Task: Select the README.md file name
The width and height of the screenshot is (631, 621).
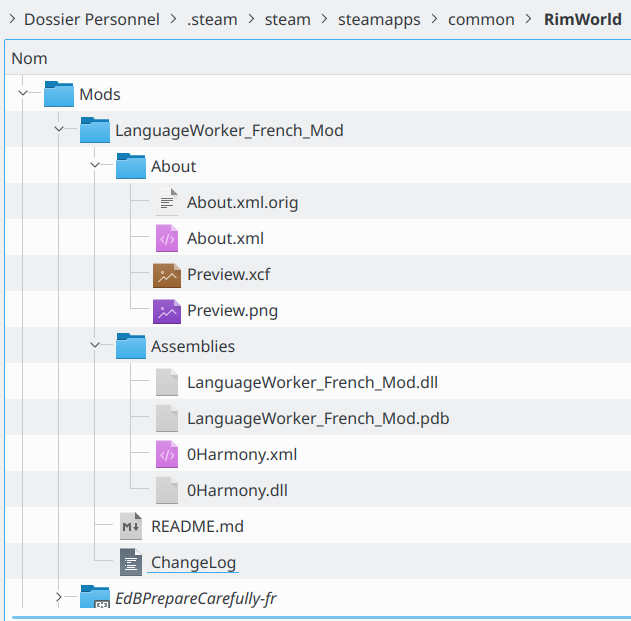Action: coord(197,527)
